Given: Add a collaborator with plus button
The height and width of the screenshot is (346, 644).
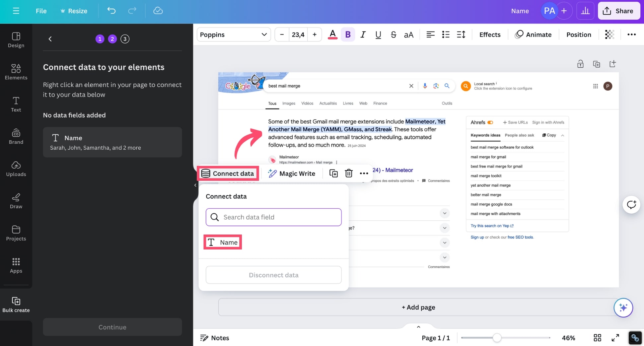Looking at the screenshot, I should click(x=564, y=11).
